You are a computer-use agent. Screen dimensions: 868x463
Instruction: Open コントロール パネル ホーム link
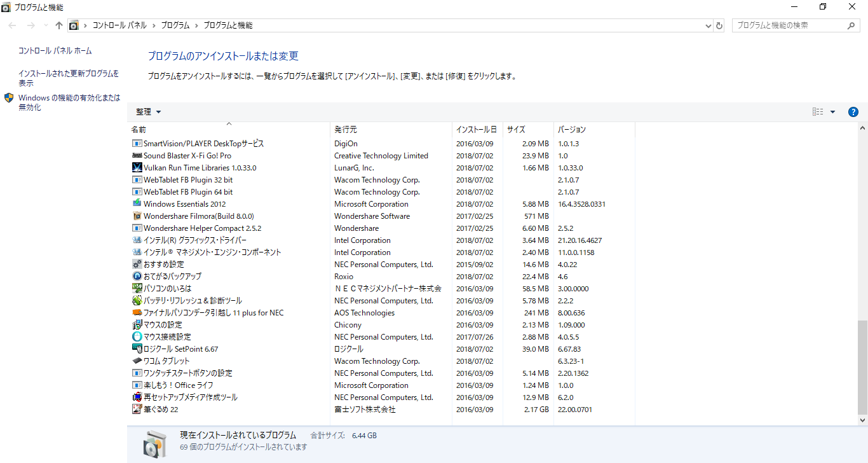tap(55, 51)
